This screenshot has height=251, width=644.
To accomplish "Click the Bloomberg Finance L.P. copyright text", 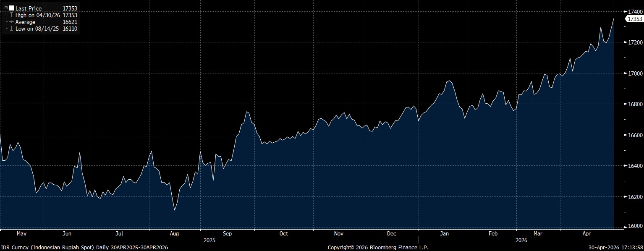I will pos(378,248).
